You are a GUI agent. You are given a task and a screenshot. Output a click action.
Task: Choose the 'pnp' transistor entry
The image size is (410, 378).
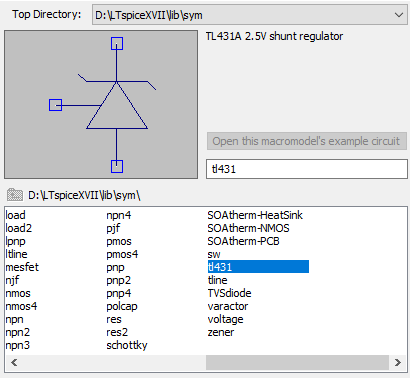click(115, 267)
